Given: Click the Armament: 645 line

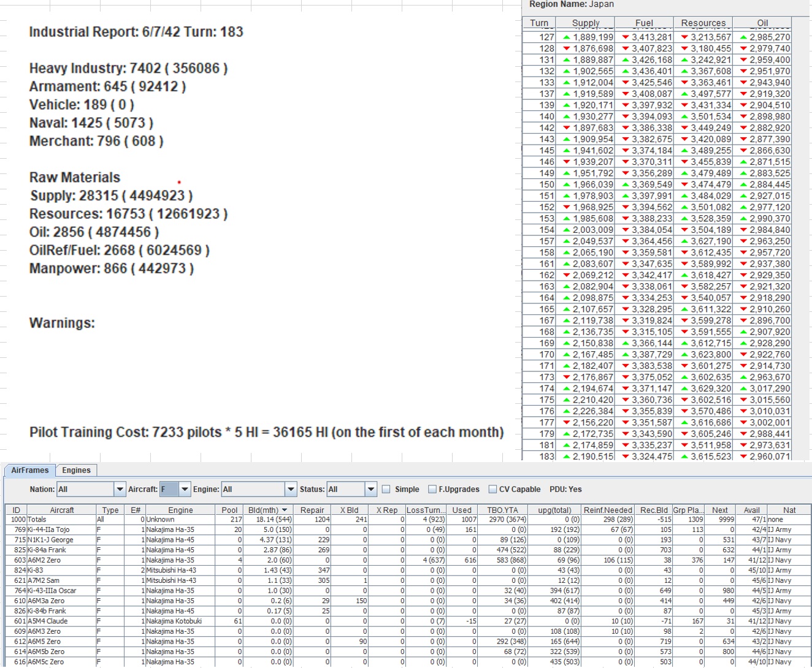Looking at the screenshot, I should point(107,86).
